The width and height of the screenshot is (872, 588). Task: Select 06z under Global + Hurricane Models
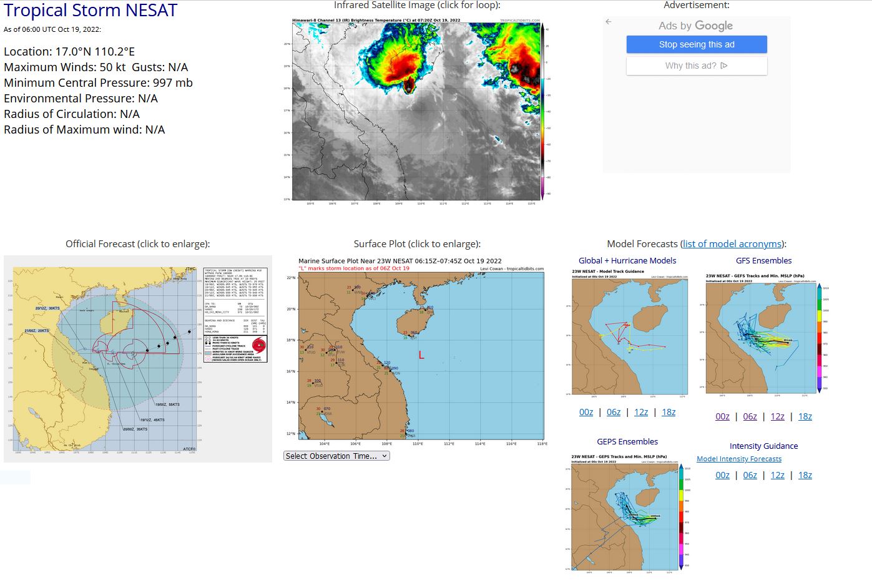click(x=614, y=412)
